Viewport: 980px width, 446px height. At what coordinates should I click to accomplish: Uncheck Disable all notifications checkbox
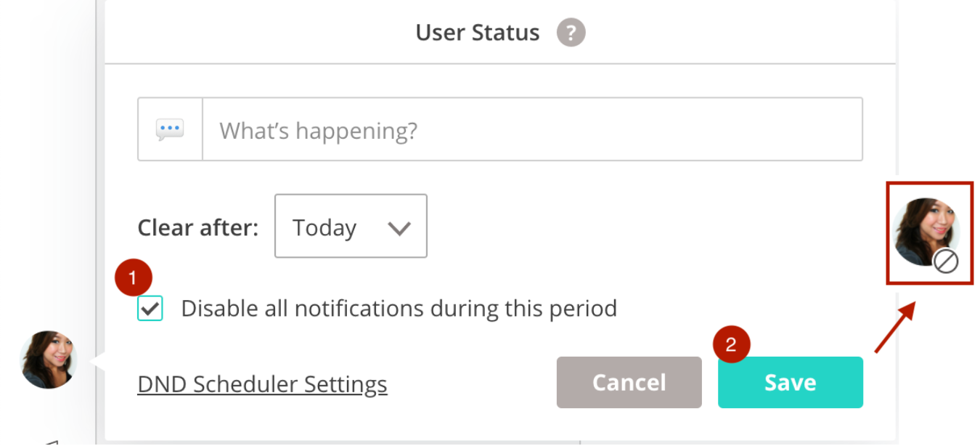click(x=150, y=309)
